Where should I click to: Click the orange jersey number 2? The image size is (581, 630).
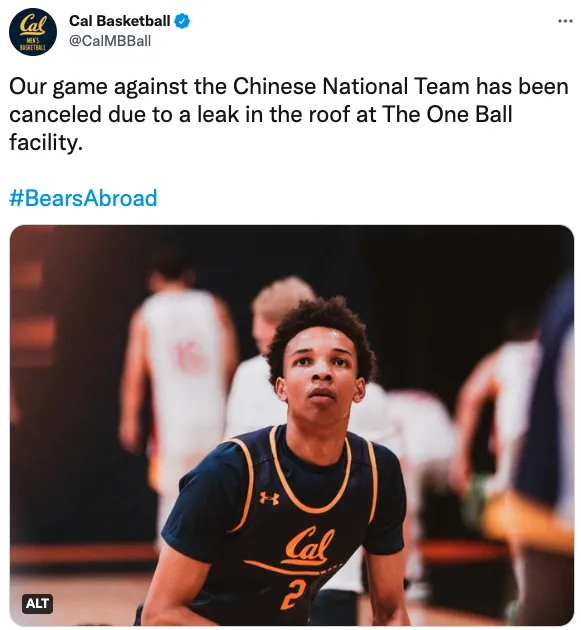pos(291,596)
